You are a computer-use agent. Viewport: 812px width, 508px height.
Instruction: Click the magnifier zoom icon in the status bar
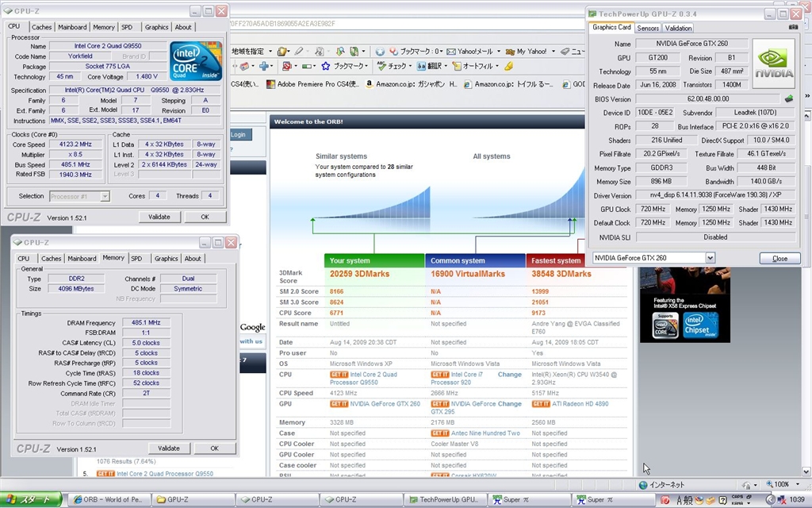[x=769, y=484]
